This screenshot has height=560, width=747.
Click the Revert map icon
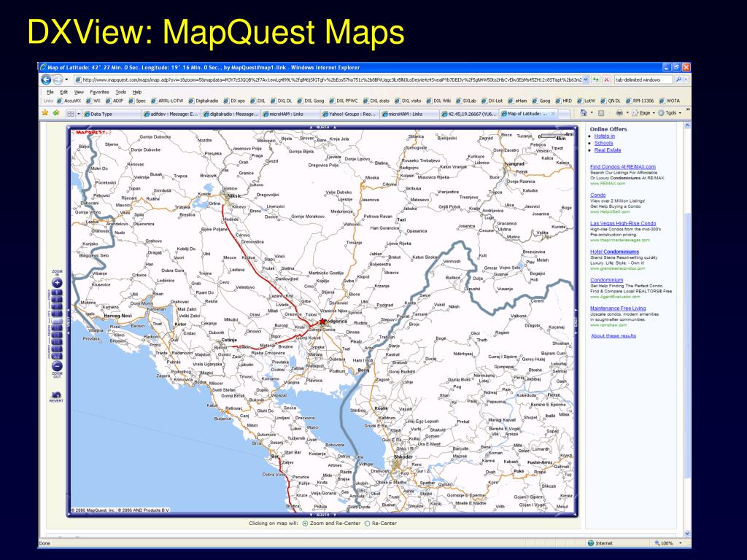click(x=56, y=395)
